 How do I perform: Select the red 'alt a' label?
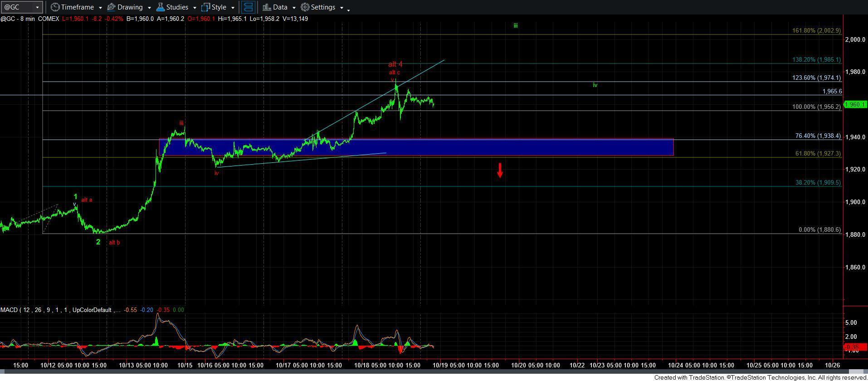click(87, 200)
